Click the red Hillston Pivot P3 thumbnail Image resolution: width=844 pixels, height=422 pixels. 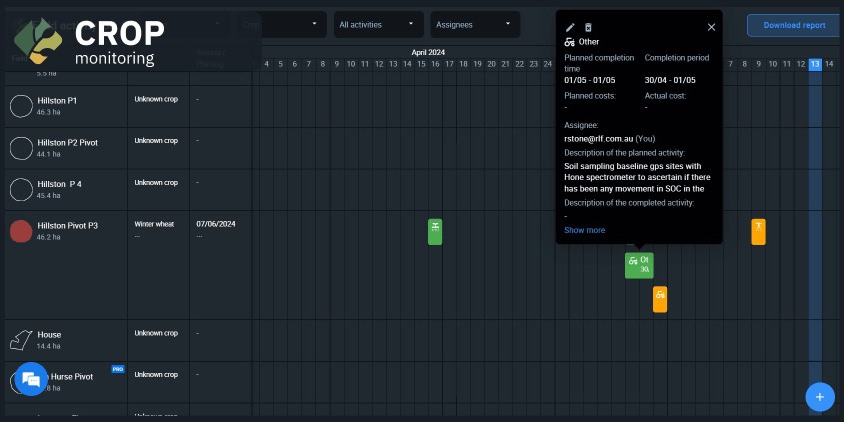[22, 231]
